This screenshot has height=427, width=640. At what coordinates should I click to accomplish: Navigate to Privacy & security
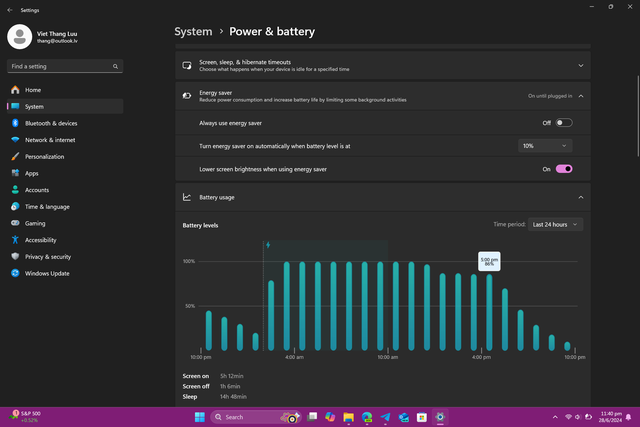pyautogui.click(x=48, y=256)
